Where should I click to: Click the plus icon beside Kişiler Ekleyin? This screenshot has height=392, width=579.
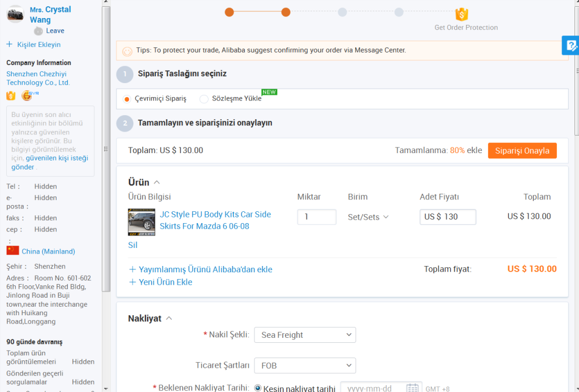tap(9, 44)
